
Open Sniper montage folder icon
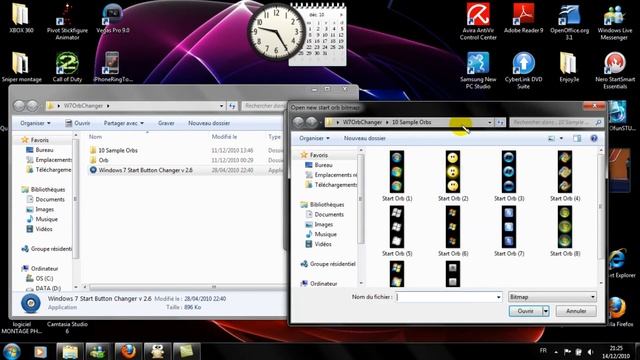(21, 67)
